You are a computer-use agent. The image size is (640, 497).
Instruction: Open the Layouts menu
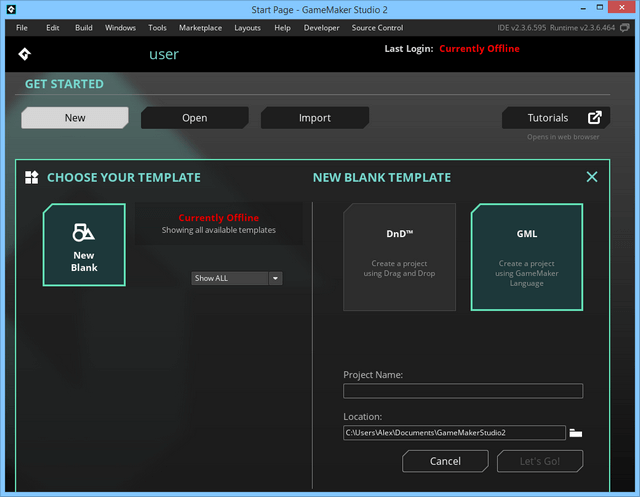tap(248, 28)
